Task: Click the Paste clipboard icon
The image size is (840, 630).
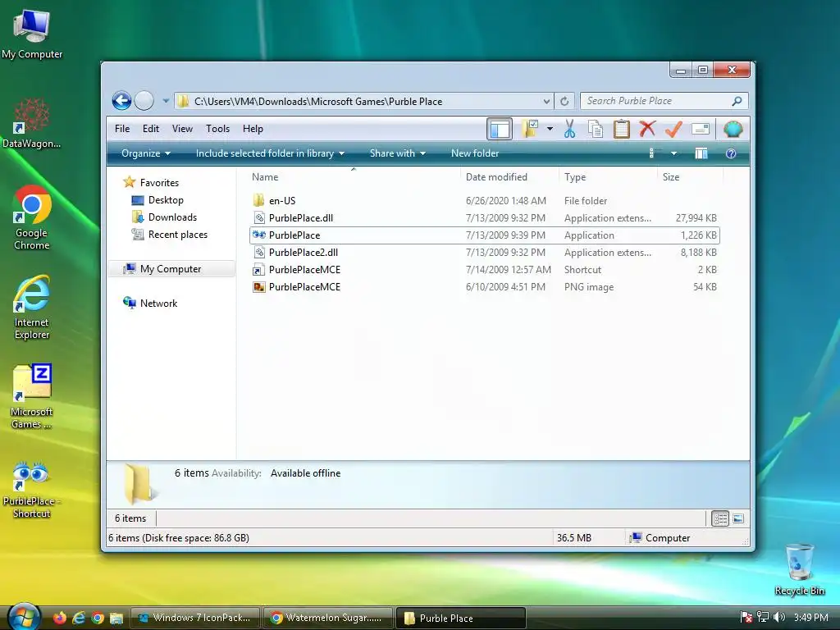Action: (x=622, y=129)
